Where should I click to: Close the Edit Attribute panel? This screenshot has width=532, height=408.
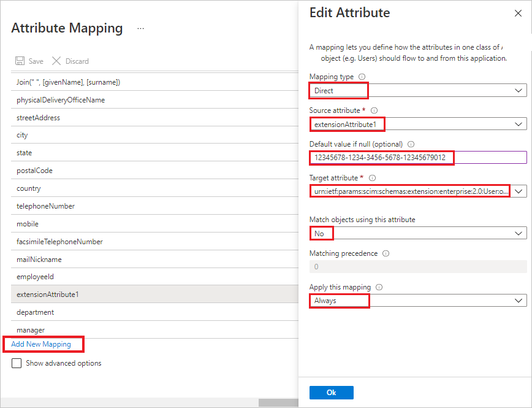click(x=518, y=13)
